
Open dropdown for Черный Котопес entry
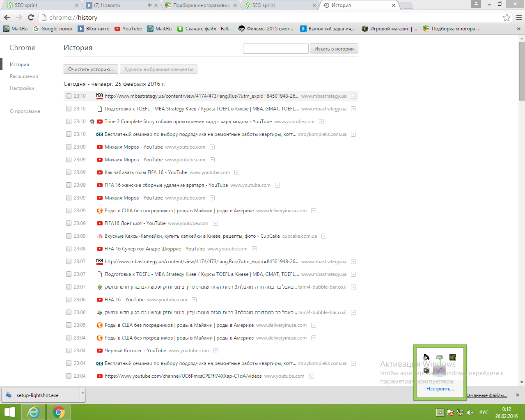click(216, 351)
